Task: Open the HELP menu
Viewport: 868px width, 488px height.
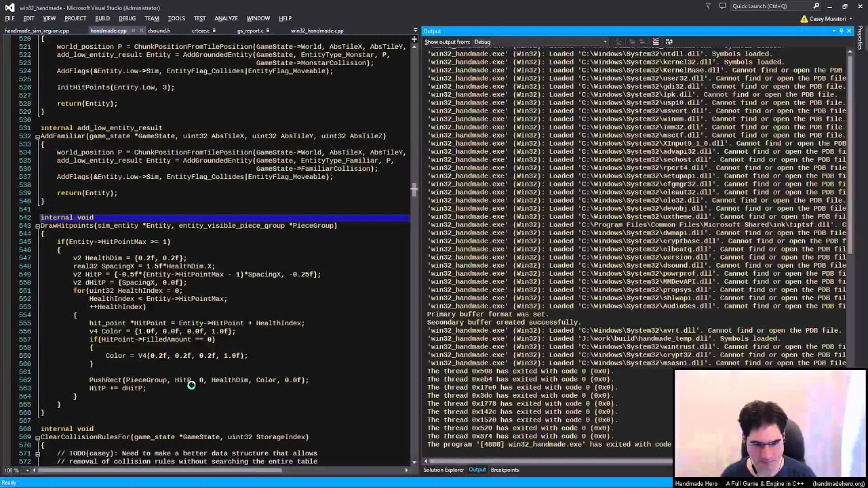Action: coord(285,18)
